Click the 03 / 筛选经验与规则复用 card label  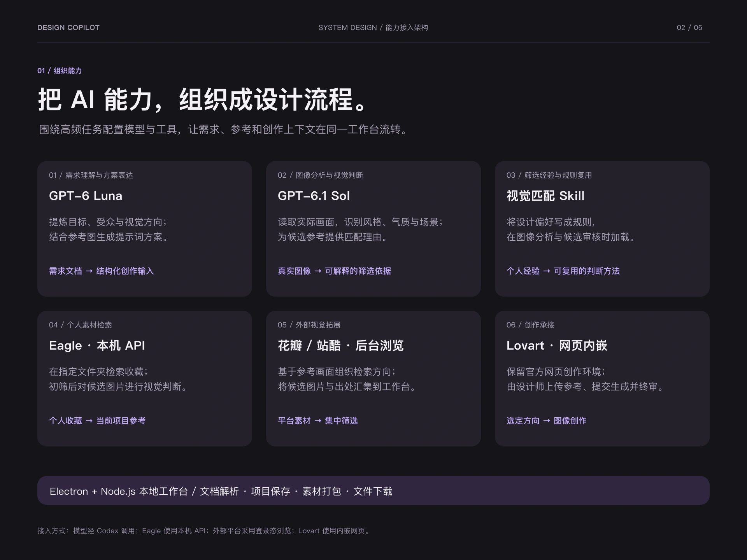pos(549,175)
